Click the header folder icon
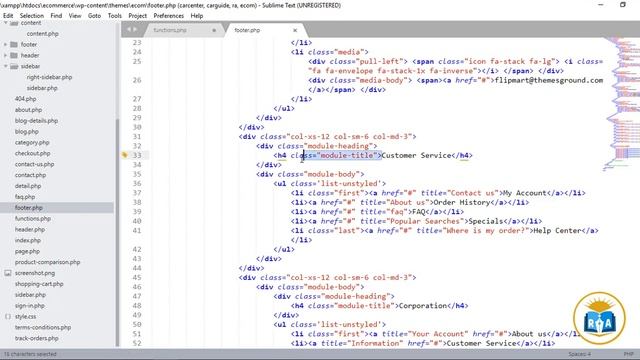Image resolution: width=640 pixels, height=360 pixels. (x=14, y=55)
